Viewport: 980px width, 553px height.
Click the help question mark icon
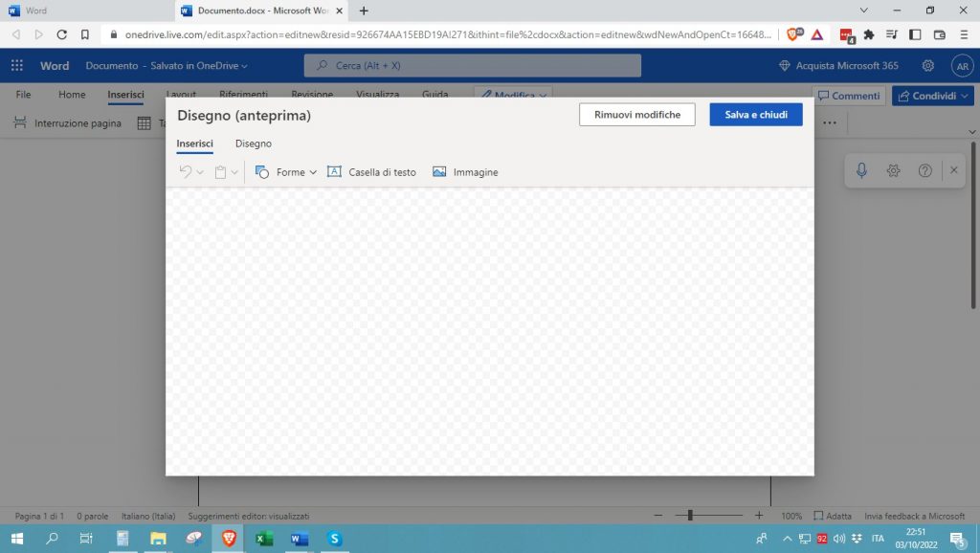[x=924, y=170]
